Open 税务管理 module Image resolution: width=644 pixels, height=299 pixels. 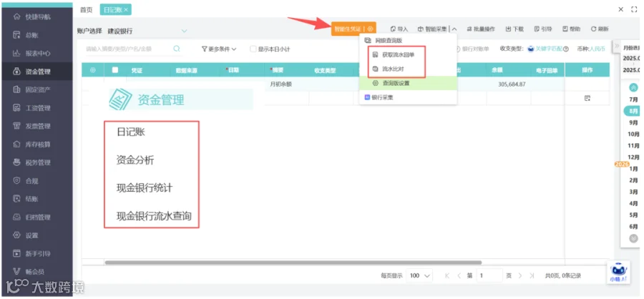[31, 162]
